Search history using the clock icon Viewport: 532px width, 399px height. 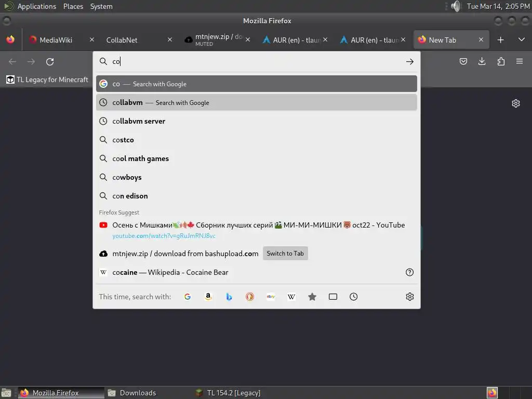[x=353, y=297]
